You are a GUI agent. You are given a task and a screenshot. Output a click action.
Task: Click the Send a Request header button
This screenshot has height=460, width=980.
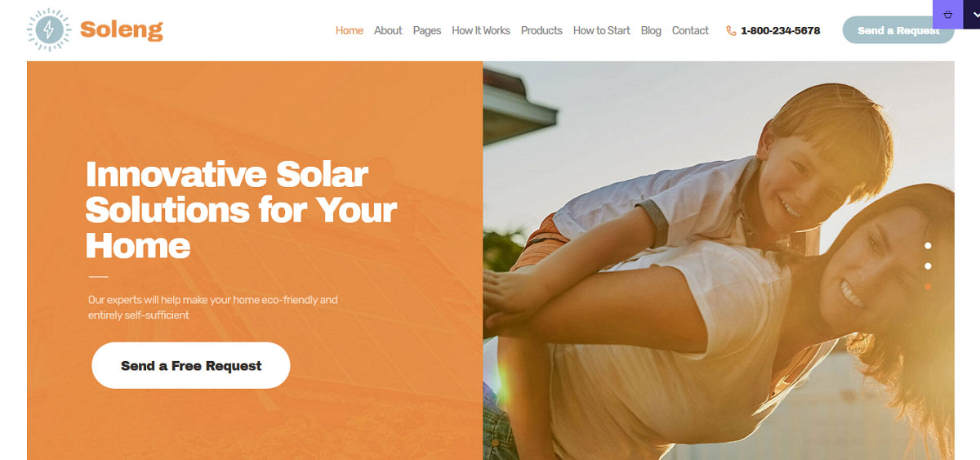pyautogui.click(x=898, y=30)
